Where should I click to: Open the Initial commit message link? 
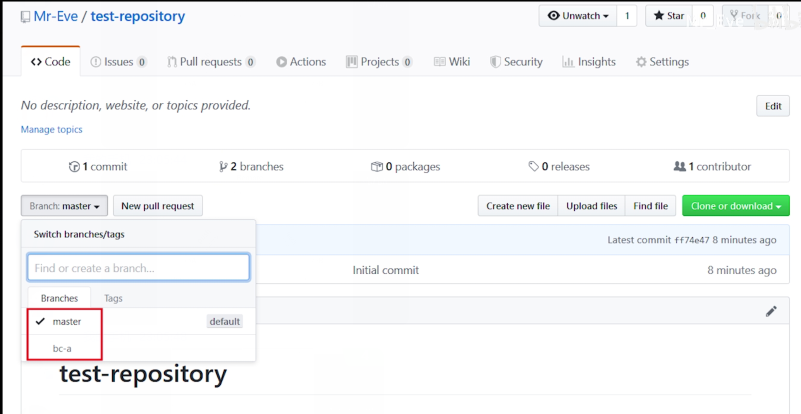click(386, 270)
